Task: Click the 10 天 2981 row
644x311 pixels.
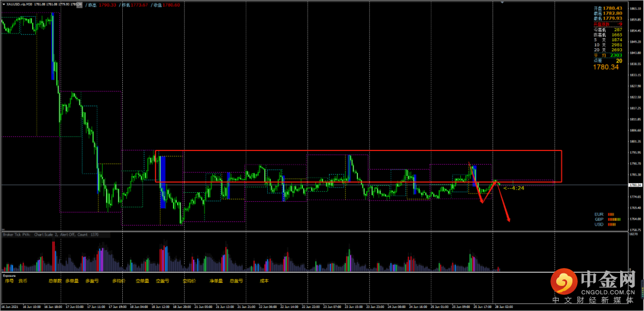Action: pos(608,45)
